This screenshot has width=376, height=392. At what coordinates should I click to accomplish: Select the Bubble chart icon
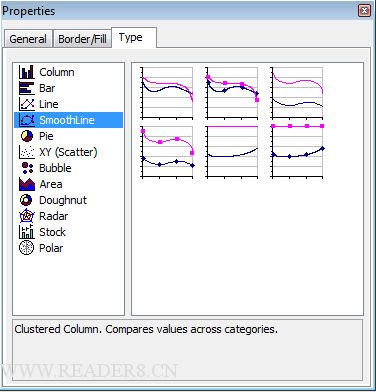pyautogui.click(x=27, y=168)
